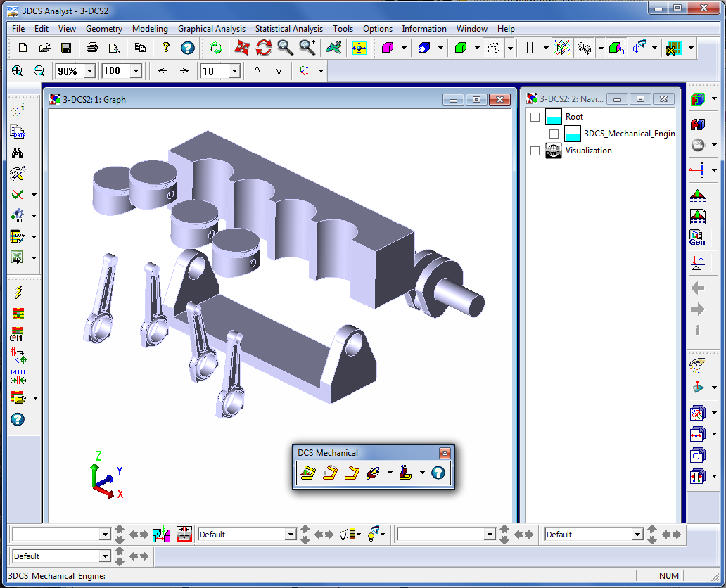Expand the Visualization tree node

point(535,151)
